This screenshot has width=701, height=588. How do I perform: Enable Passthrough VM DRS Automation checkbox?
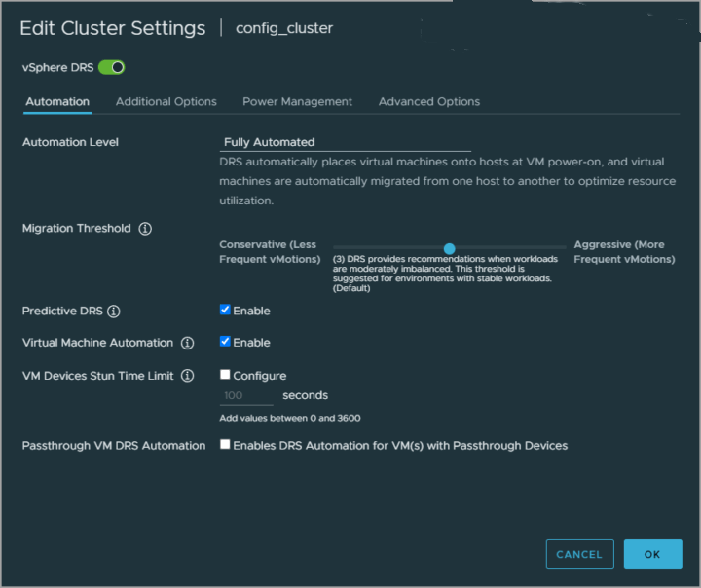[x=225, y=445]
